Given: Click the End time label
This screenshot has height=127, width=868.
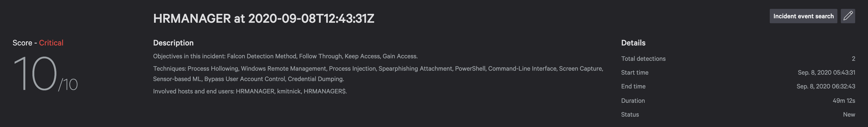Looking at the screenshot, I should click(633, 86).
